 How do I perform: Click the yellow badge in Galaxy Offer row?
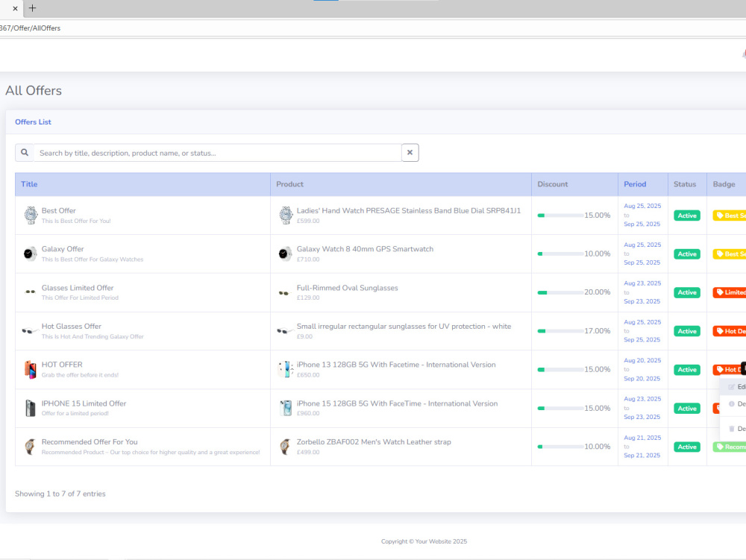(x=730, y=254)
